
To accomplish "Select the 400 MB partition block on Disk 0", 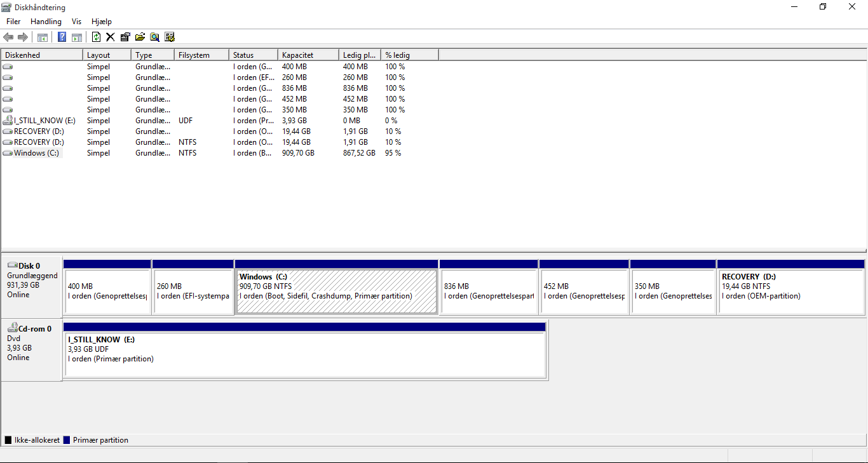I will [x=107, y=286].
